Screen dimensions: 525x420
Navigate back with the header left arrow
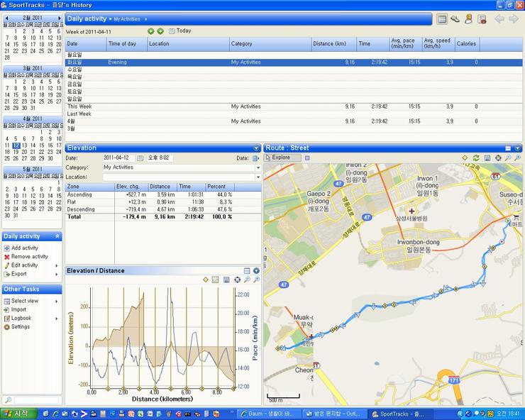tap(499, 19)
